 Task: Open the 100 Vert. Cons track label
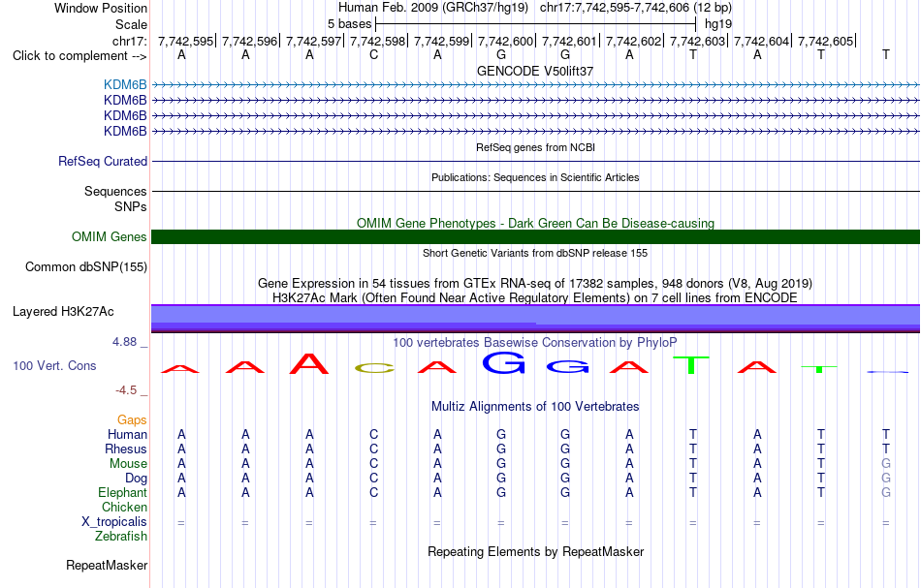[x=54, y=365]
